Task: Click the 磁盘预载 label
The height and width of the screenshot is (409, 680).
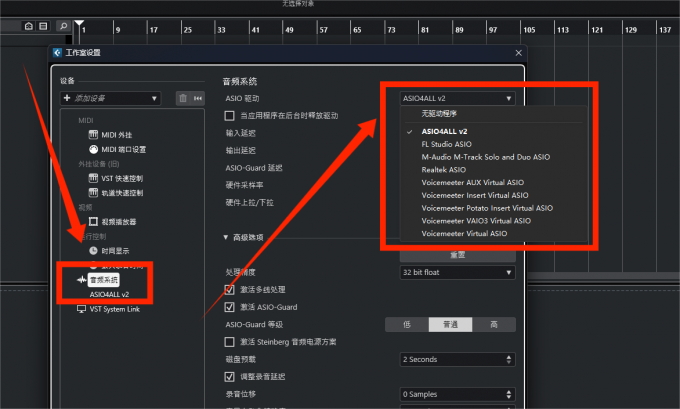Action: tap(240, 360)
